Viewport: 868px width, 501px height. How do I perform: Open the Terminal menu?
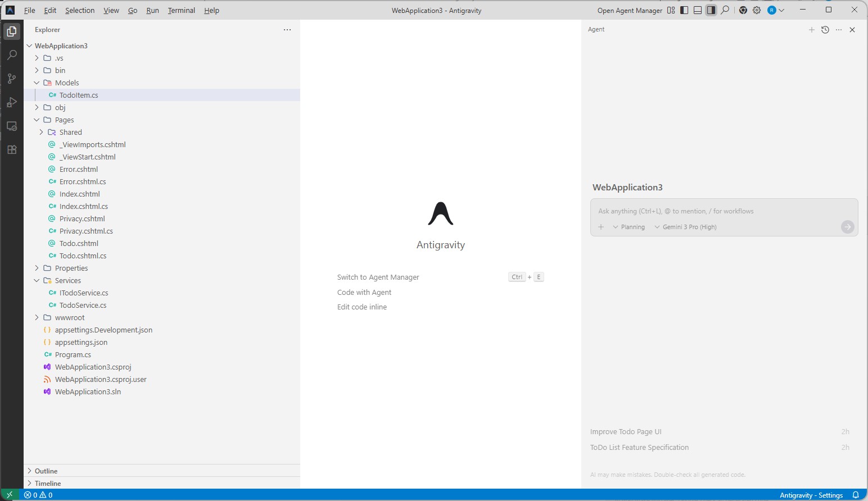(x=182, y=10)
